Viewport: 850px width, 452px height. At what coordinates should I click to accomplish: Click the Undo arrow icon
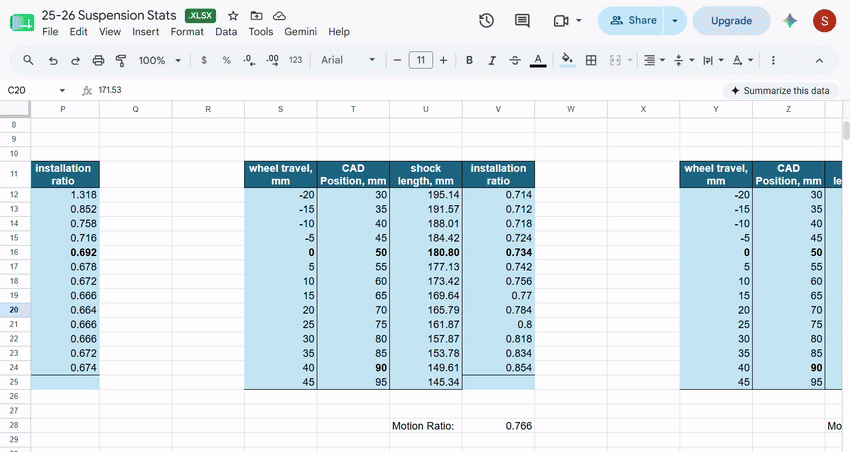53,60
